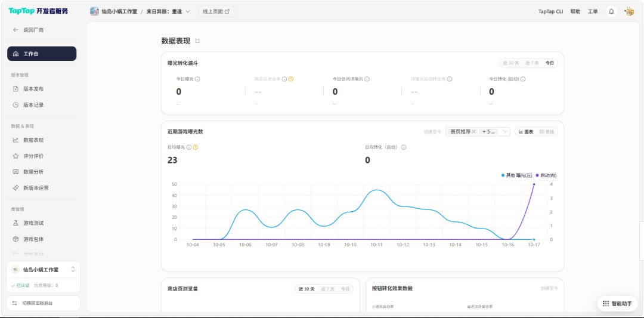Select 近30天 in 曝光转化漏斗
644x318 pixels.
[x=512, y=63]
